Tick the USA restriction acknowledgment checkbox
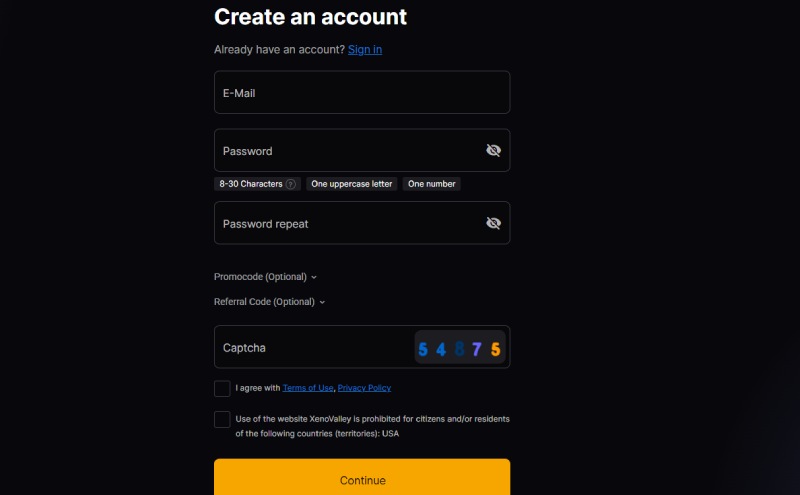 pyautogui.click(x=222, y=419)
